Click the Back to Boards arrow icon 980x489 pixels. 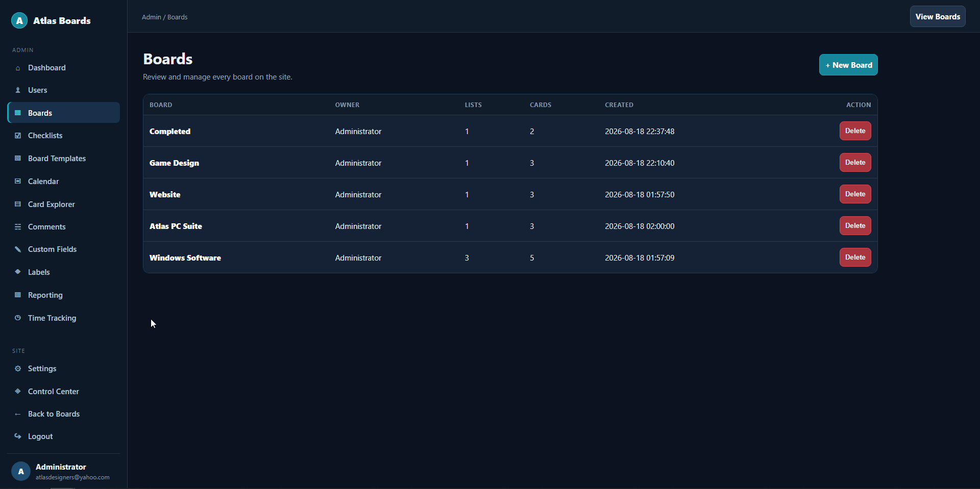(18, 414)
